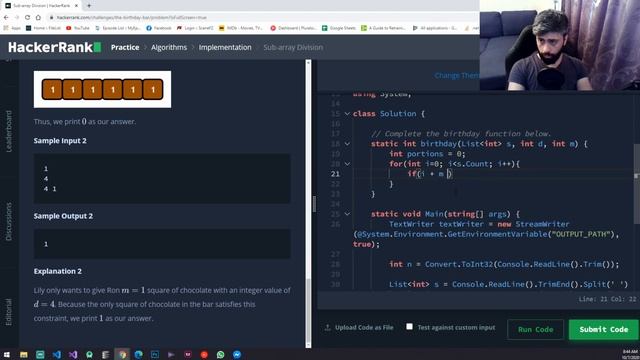Click the 'Explanation 2' heading

[58, 271]
